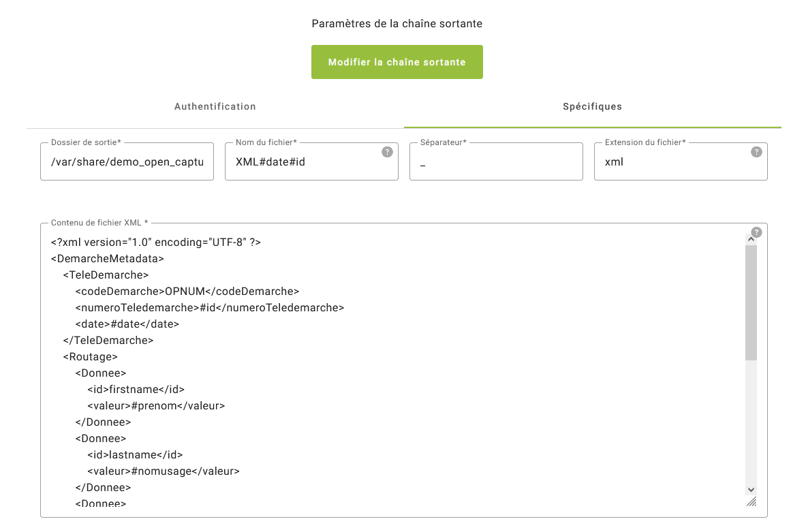Click the XML version declaration line
The height and width of the screenshot is (532, 791).
coord(156,242)
